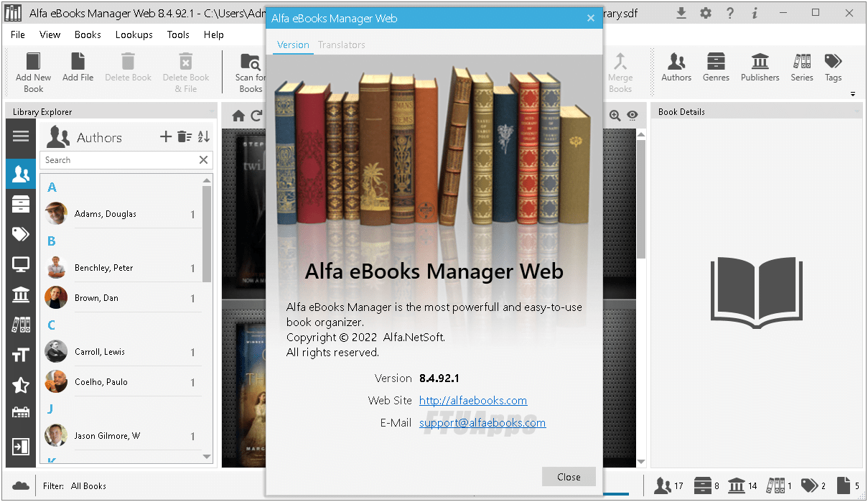868x502 pixels.
Task: Open the http://alfaebooks.com link
Action: (473, 401)
